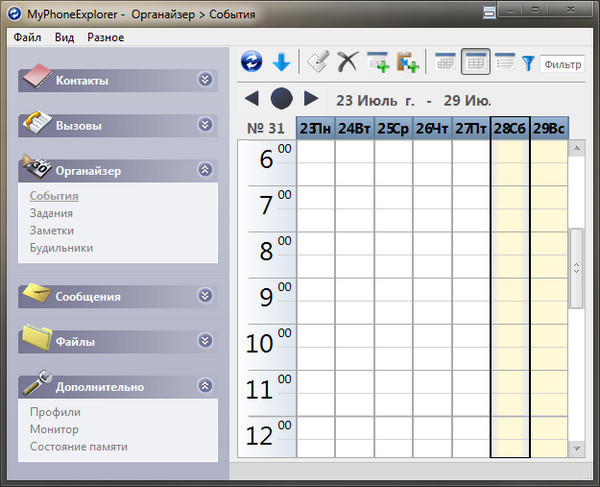This screenshot has height=487, width=600.
Task: Open Задания under Органайзер
Action: click(x=50, y=213)
